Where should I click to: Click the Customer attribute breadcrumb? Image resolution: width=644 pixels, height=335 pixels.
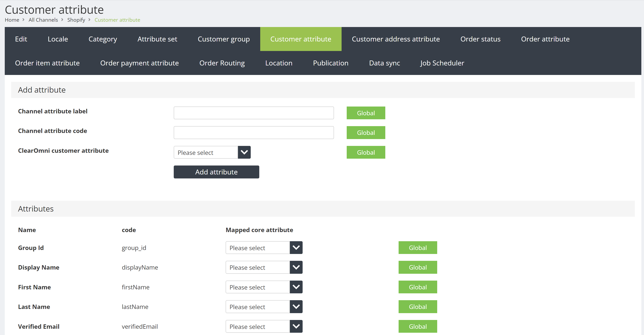pyautogui.click(x=117, y=20)
